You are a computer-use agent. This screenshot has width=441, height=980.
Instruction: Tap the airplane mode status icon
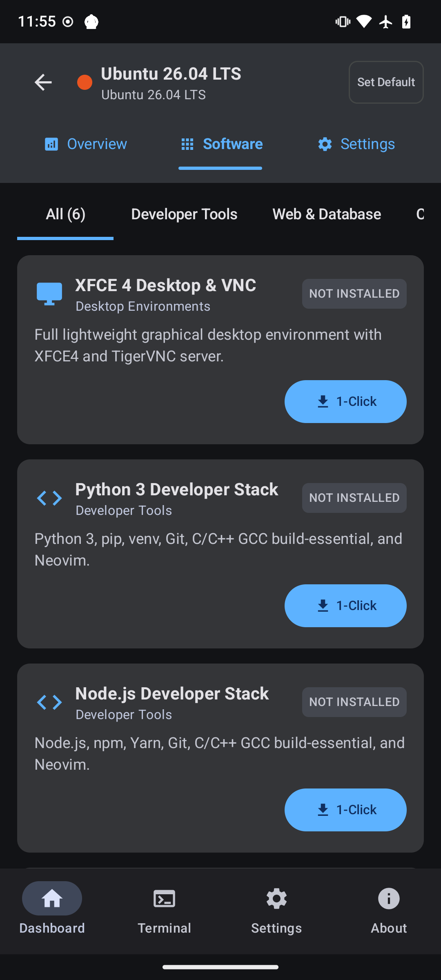click(x=385, y=21)
